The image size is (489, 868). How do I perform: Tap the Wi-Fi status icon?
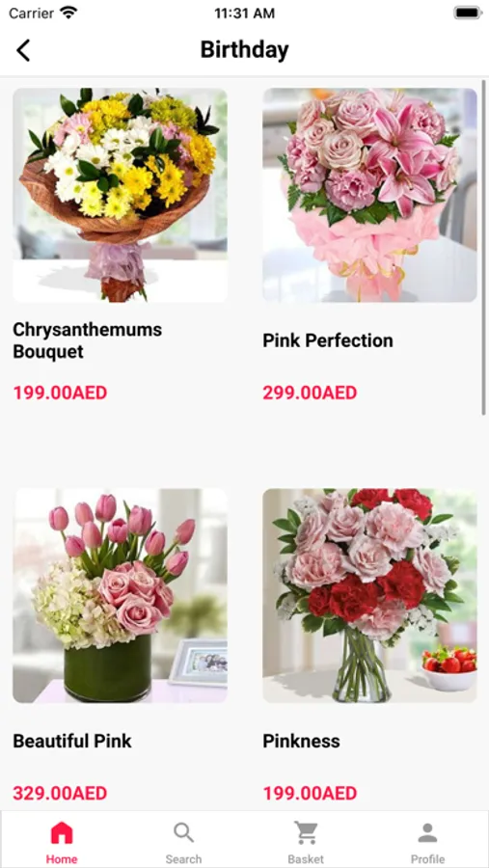(x=69, y=13)
